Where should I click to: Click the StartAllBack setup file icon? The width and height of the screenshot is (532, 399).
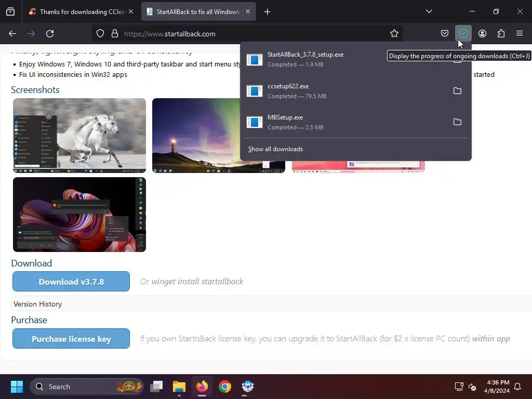[255, 60]
